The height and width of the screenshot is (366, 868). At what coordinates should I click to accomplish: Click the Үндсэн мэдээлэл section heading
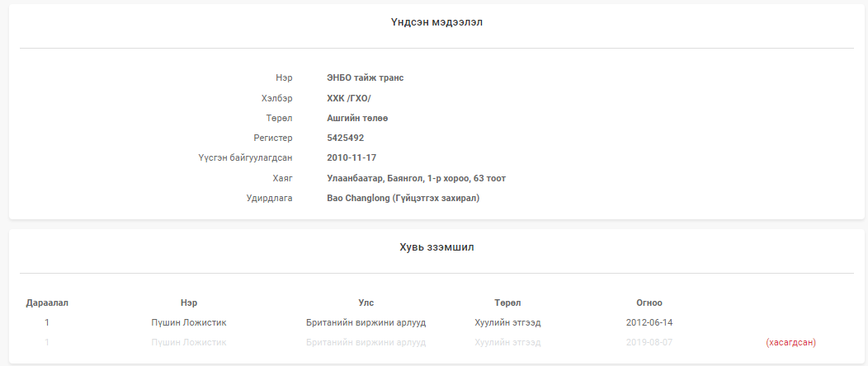coord(436,22)
